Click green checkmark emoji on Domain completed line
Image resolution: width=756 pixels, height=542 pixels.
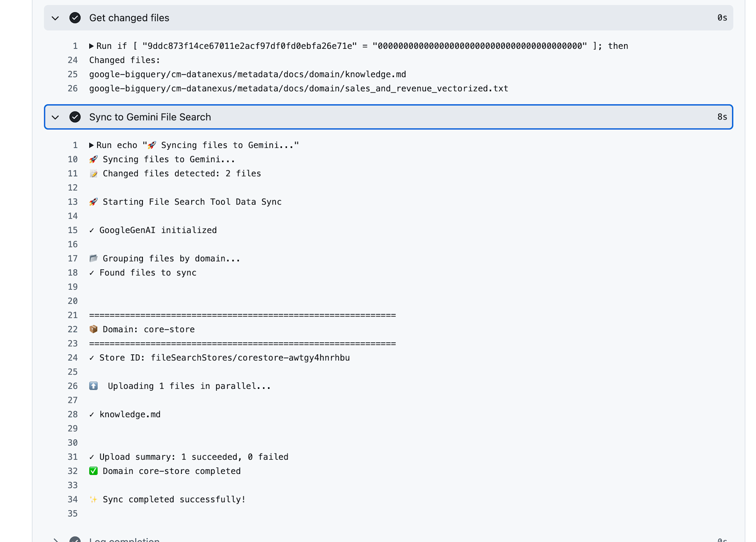[93, 471]
